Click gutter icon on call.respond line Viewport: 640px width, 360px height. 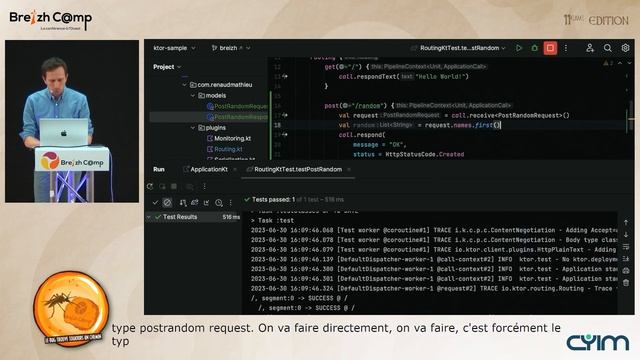pos(284,134)
